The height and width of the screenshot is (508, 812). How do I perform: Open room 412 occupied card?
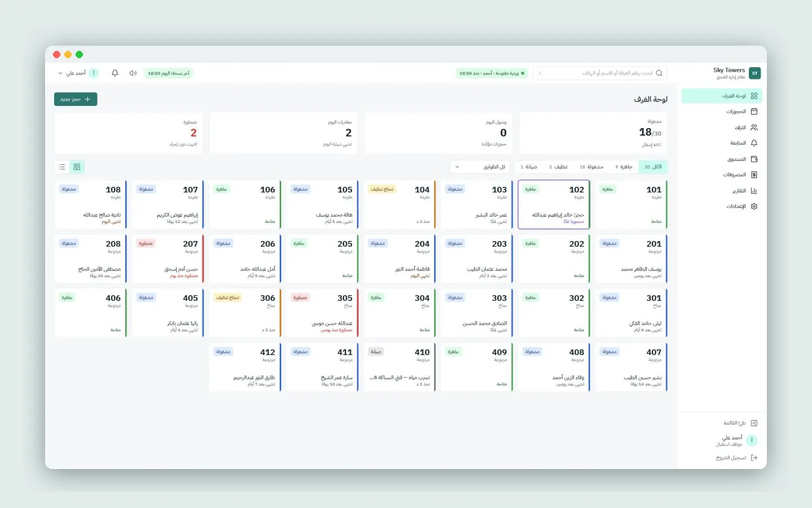pos(245,367)
